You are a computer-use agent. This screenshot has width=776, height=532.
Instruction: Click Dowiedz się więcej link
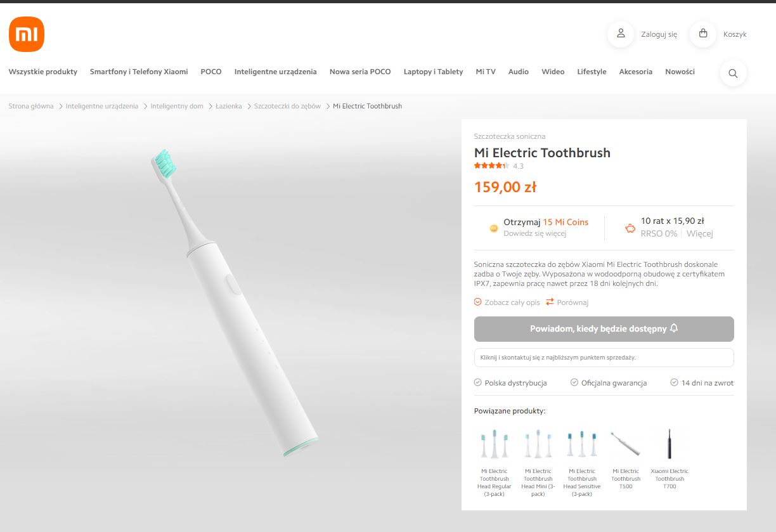point(535,233)
